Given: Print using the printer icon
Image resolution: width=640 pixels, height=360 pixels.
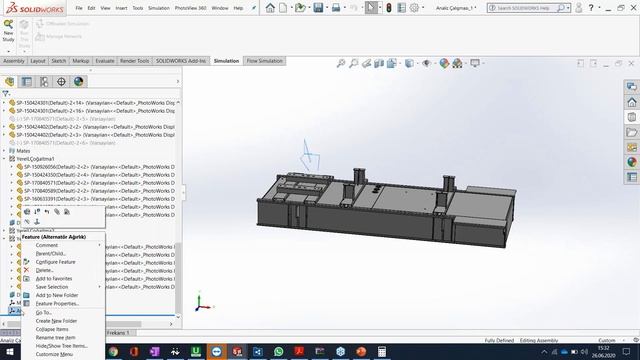Looking at the screenshot, I should click(336, 8).
